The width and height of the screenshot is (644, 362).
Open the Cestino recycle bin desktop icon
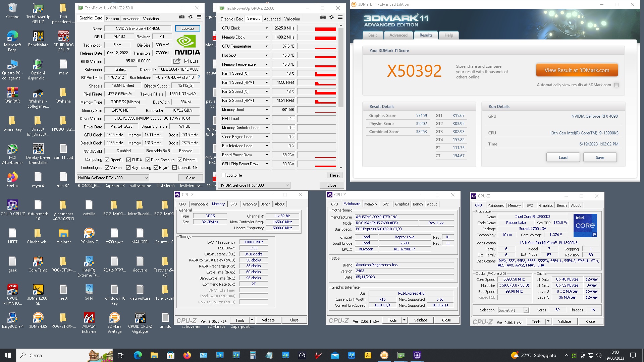point(12,11)
